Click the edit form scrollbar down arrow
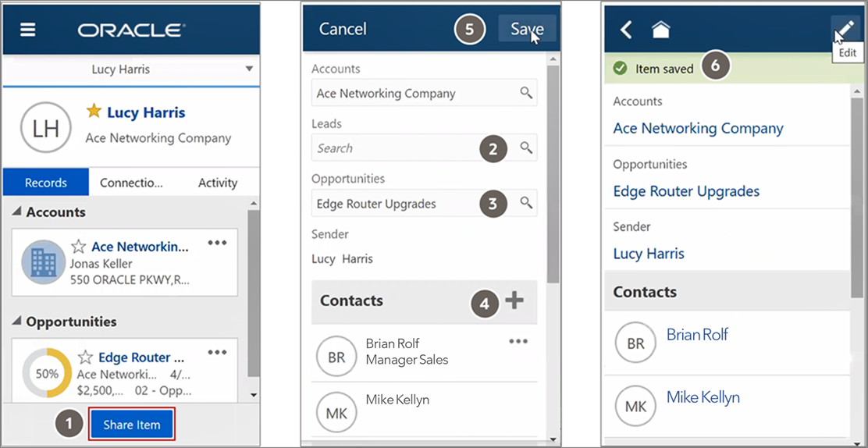 point(552,439)
